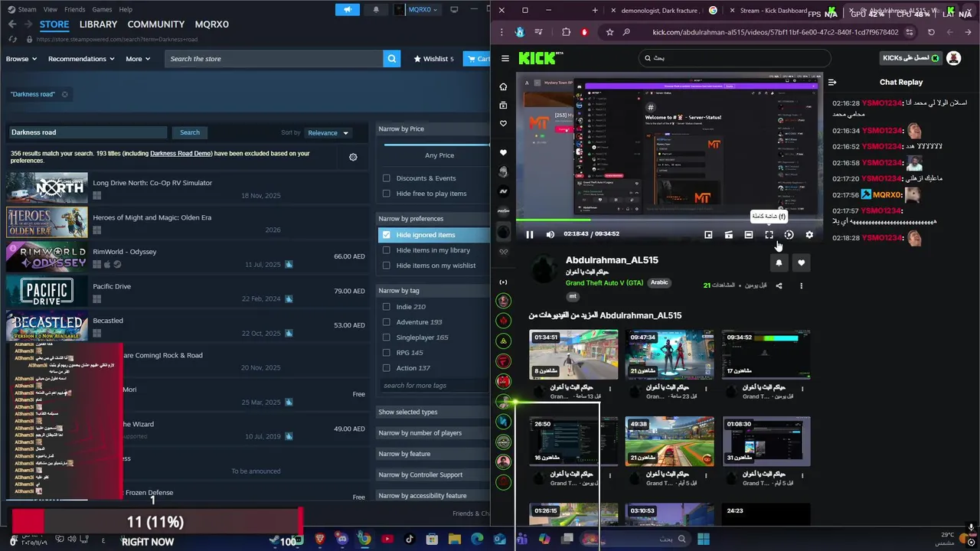Expand Narrow by Controller Support

pyautogui.click(x=433, y=474)
